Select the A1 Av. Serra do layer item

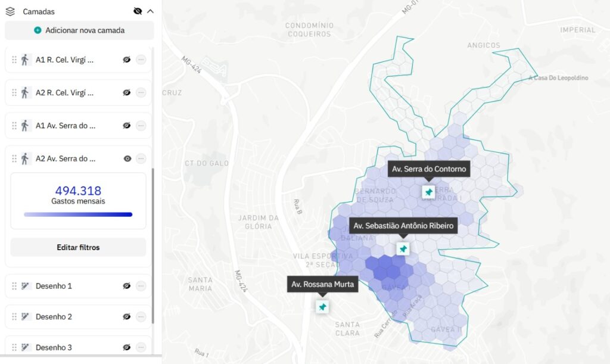coord(66,126)
